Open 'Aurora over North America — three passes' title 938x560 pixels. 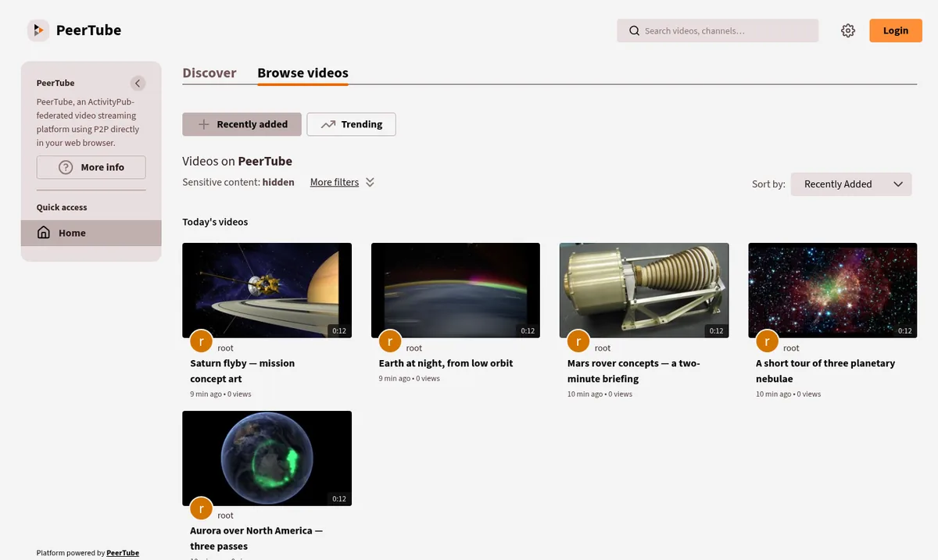[x=256, y=538]
